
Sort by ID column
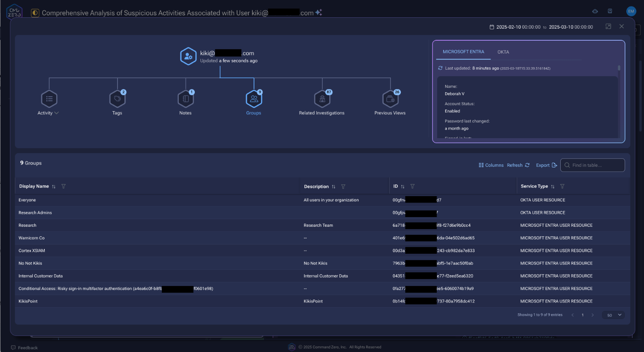pos(402,186)
